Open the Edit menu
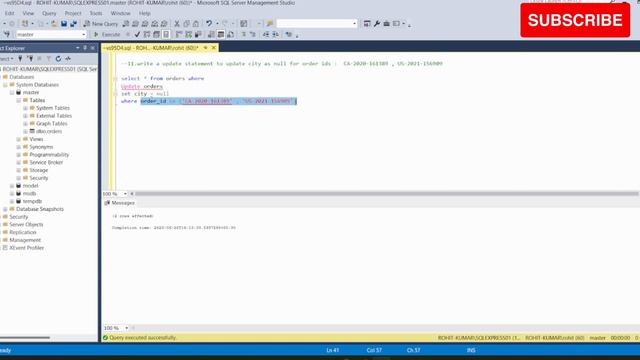The width and height of the screenshot is (640, 360). click(x=9, y=13)
